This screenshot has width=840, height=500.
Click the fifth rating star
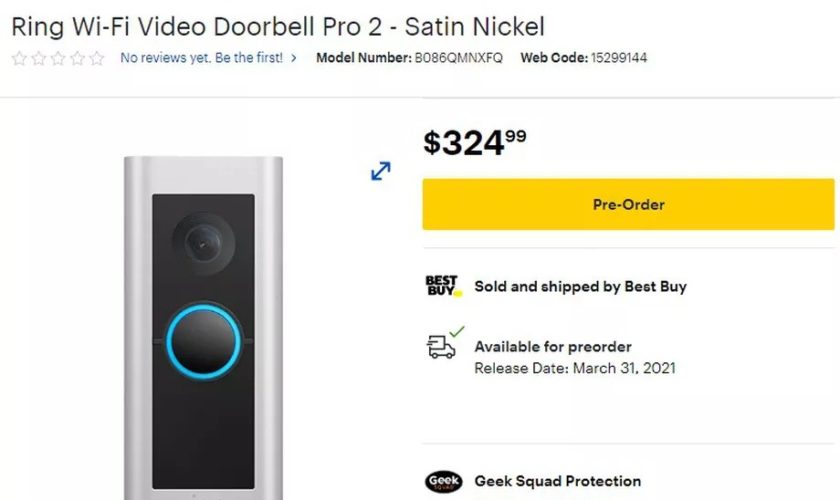96,58
